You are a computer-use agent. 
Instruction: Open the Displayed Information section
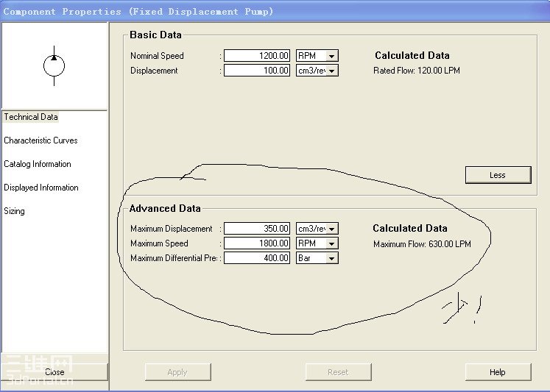coord(41,188)
